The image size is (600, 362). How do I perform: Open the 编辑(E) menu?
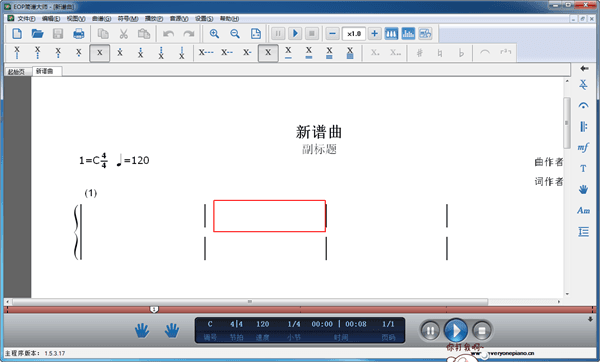(x=51, y=18)
